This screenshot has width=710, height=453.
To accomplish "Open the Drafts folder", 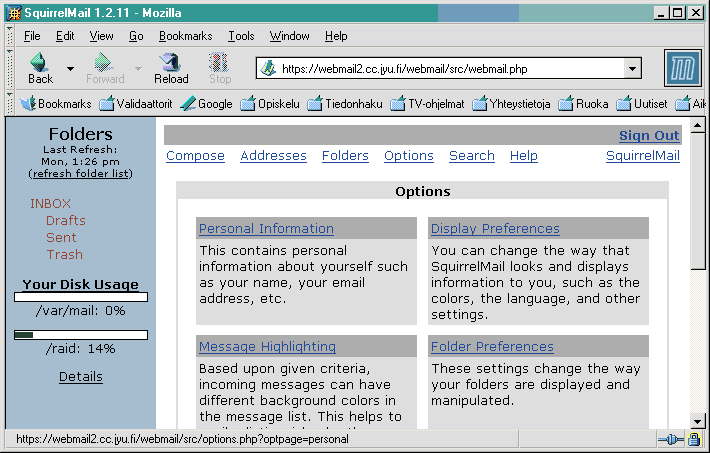I will pos(66,221).
